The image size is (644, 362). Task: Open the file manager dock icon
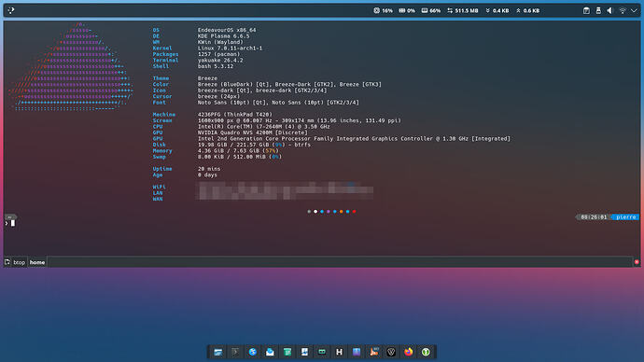coord(218,352)
